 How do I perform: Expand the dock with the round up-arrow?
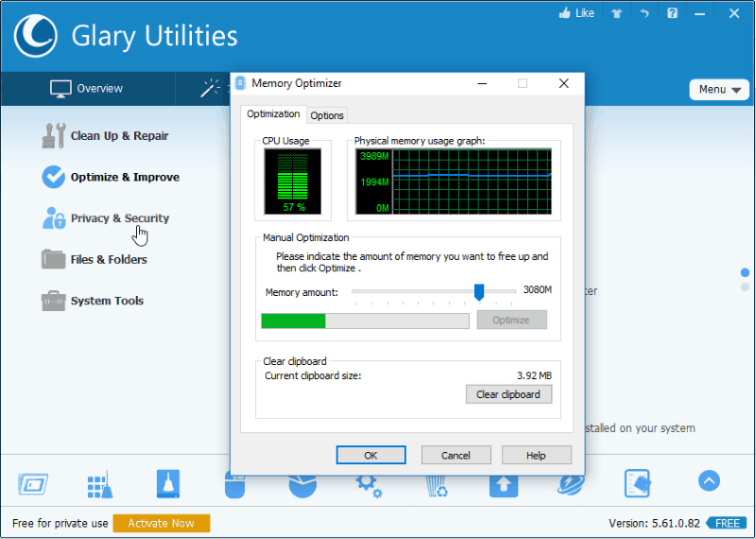[x=709, y=481]
